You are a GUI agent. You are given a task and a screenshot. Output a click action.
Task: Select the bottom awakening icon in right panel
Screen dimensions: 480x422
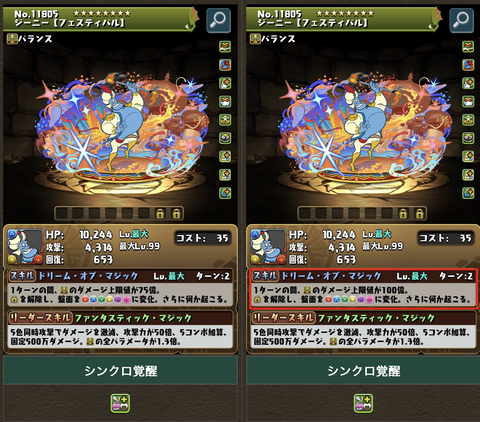[468, 193]
